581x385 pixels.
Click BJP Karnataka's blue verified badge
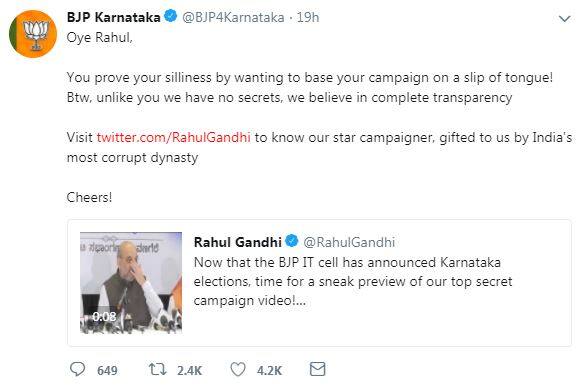[171, 16]
